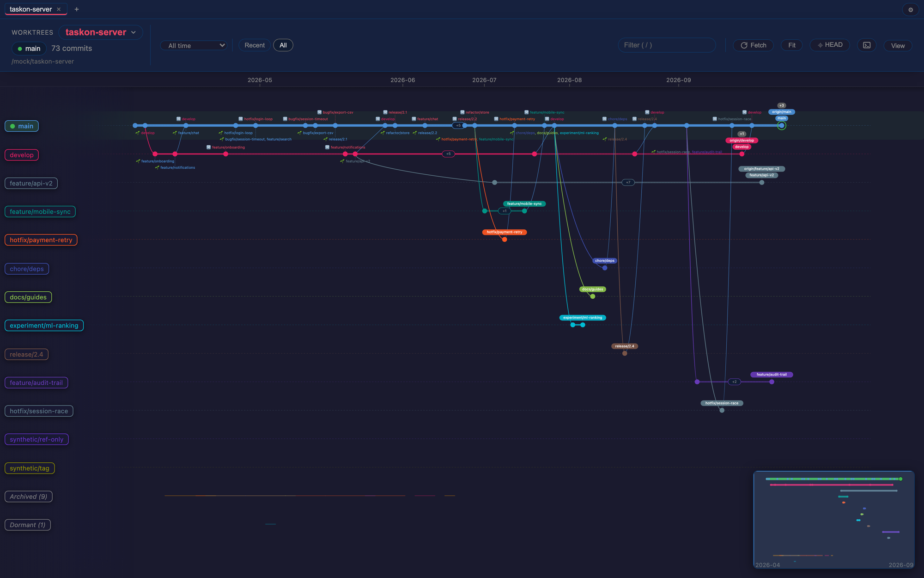
Task: Jump to HEAD commit
Action: [830, 45]
